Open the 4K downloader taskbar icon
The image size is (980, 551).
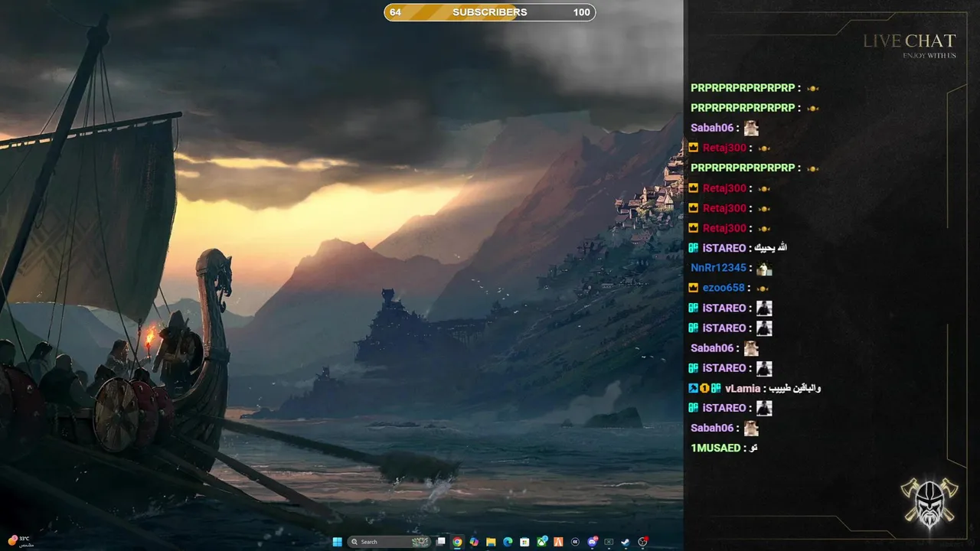575,542
